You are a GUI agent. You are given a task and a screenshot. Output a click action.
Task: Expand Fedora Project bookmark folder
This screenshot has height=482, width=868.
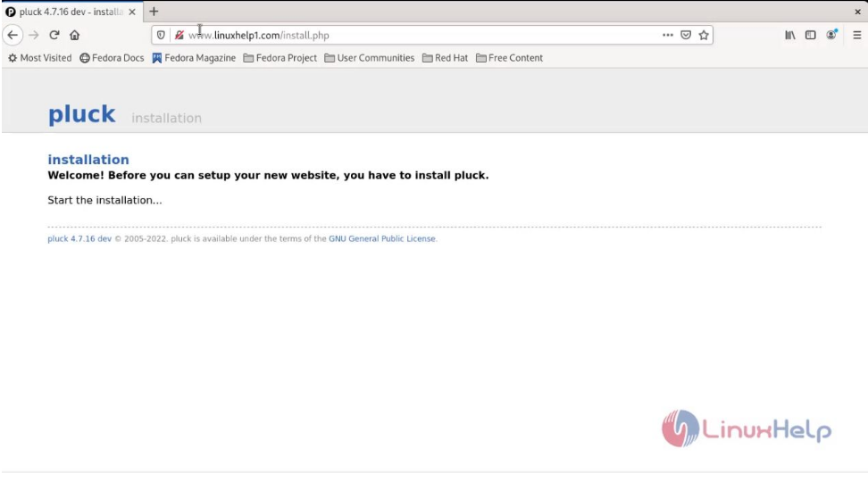click(x=280, y=57)
